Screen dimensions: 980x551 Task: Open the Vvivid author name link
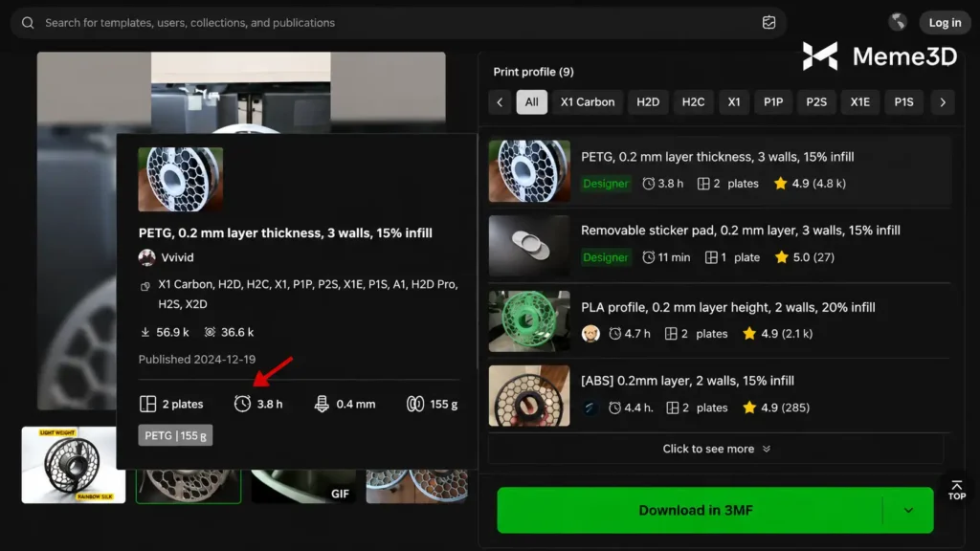click(x=177, y=257)
